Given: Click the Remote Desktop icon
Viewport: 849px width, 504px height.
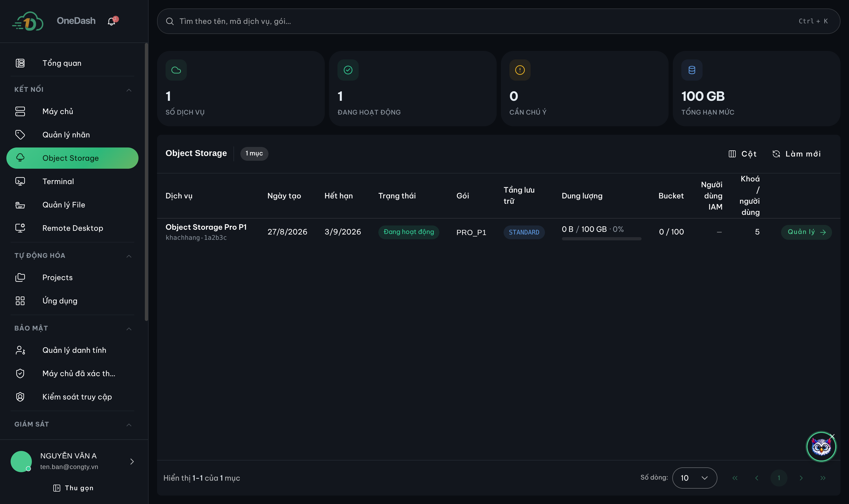Looking at the screenshot, I should tap(20, 228).
